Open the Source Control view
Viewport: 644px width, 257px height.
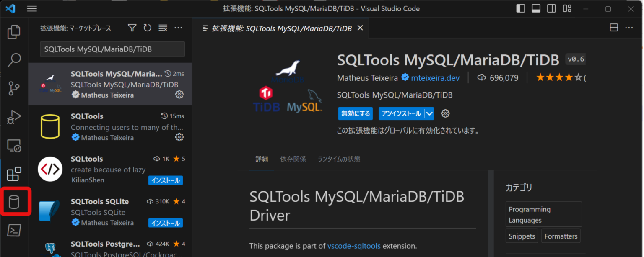pos(14,88)
